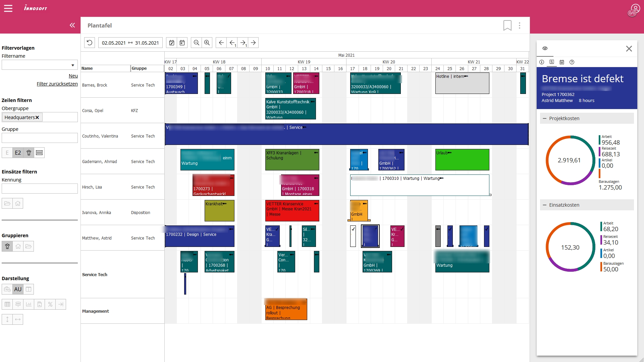Toggle the split columns display option
This screenshot has height=362, width=644.
click(29, 289)
